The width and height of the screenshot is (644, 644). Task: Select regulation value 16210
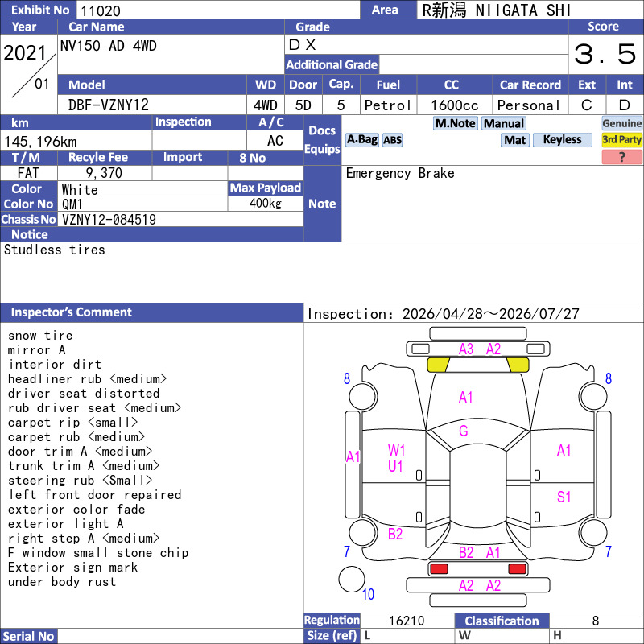(407, 621)
